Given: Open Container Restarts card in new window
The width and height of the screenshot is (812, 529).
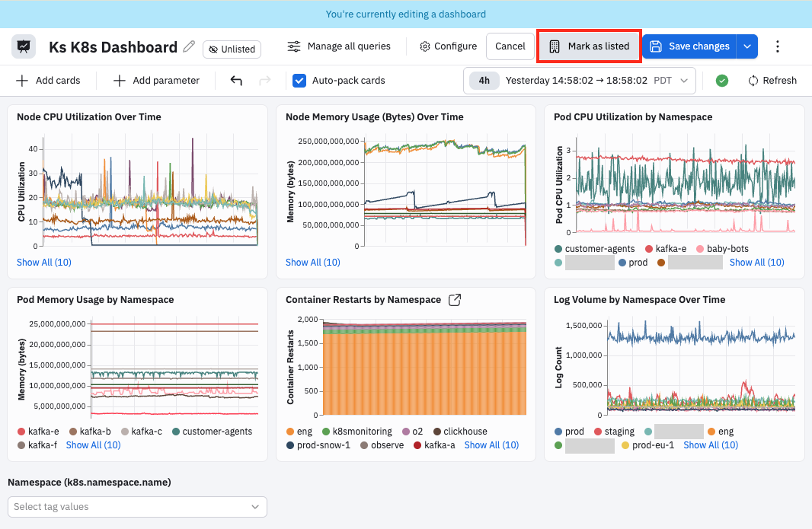Looking at the screenshot, I should tap(454, 300).
